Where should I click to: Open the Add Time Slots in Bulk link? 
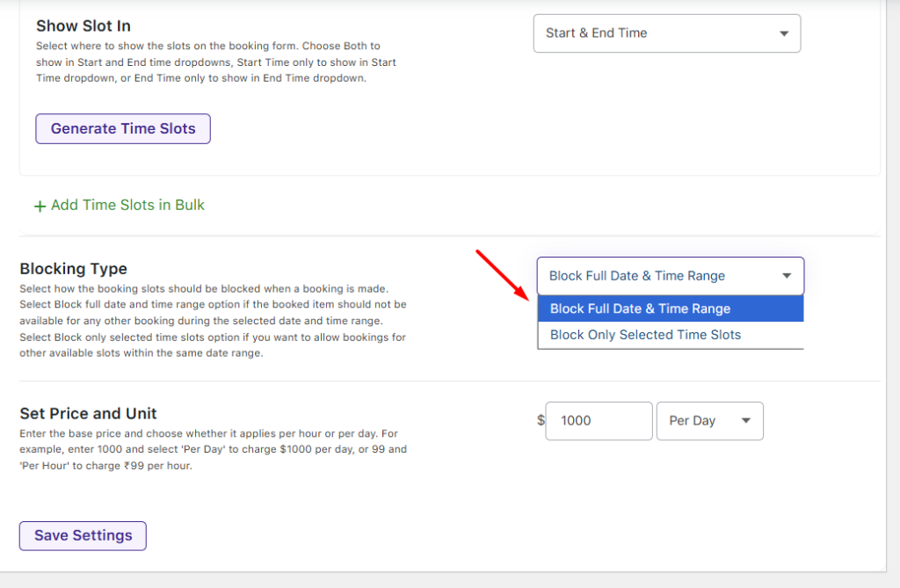(x=127, y=205)
